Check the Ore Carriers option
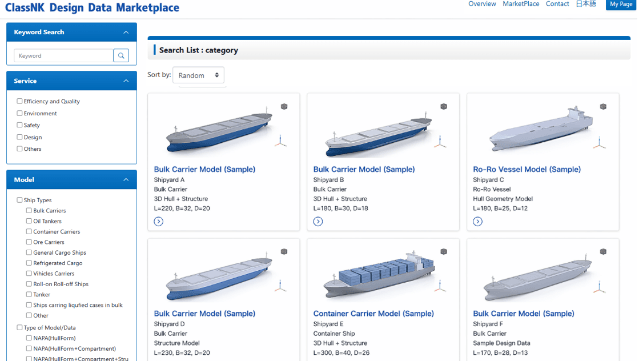643x361 pixels. click(29, 242)
